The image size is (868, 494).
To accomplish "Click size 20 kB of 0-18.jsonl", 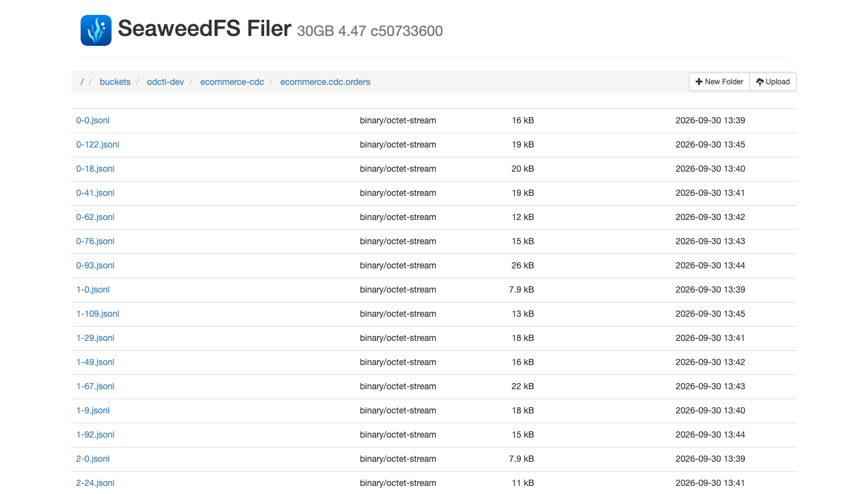I will 523,169.
